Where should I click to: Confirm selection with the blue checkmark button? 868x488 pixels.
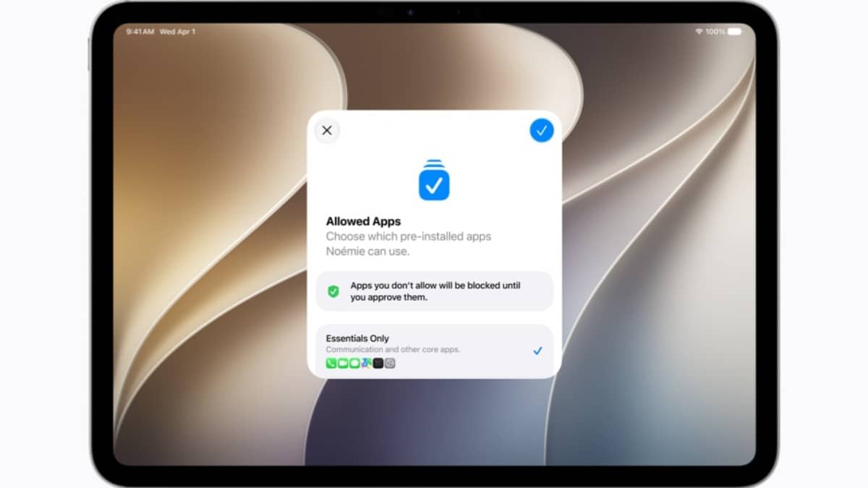point(541,131)
